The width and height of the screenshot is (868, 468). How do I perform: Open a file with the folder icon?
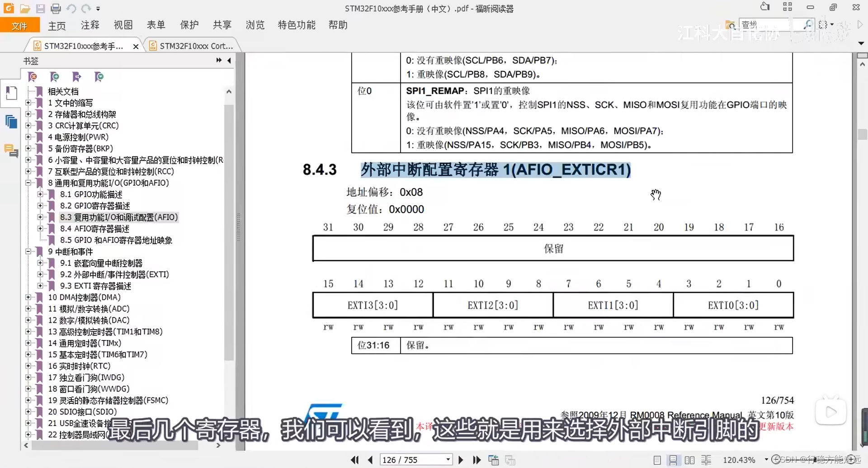(x=25, y=9)
